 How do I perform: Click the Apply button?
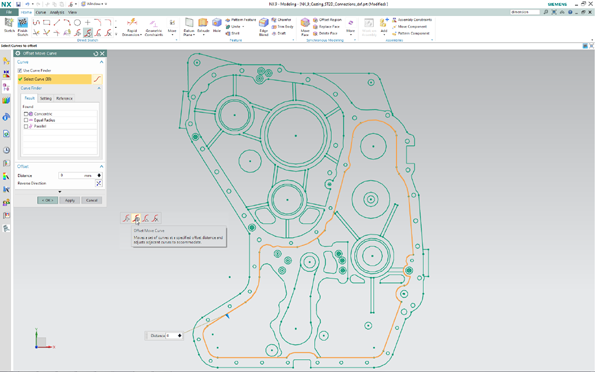click(x=70, y=200)
